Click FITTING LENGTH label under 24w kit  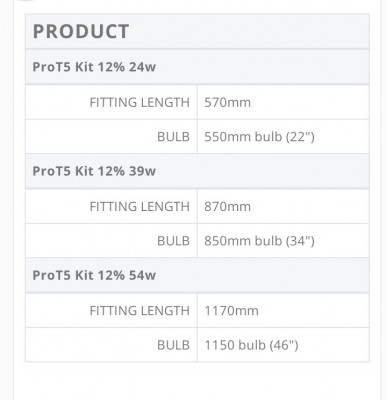pyautogui.click(x=140, y=102)
